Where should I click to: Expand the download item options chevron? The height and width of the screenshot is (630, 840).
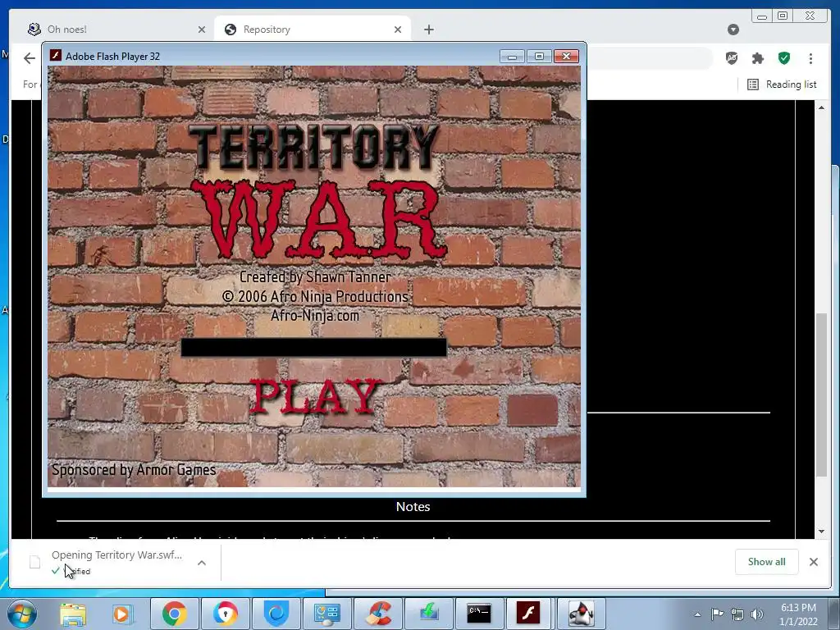click(202, 563)
